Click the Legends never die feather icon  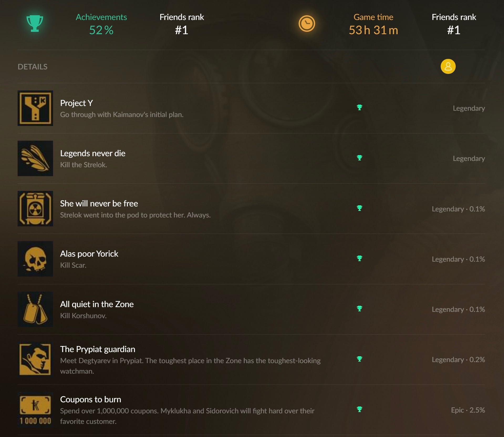point(35,158)
